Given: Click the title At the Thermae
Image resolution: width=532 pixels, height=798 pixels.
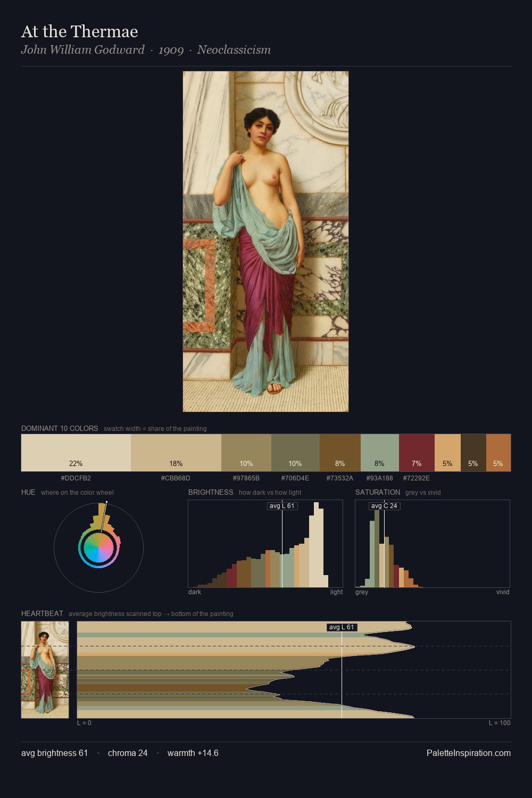Looking at the screenshot, I should point(80,32).
